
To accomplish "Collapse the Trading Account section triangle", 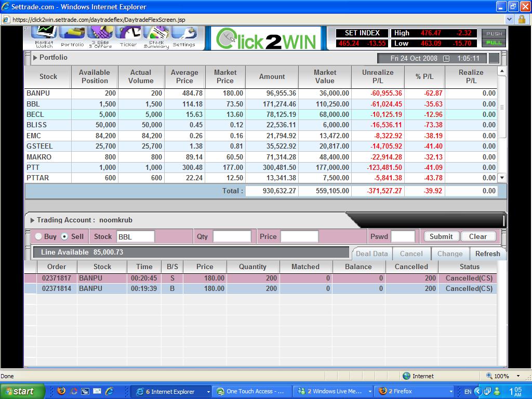I will (33, 220).
